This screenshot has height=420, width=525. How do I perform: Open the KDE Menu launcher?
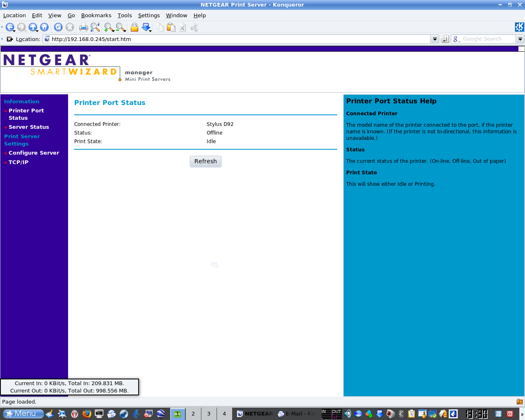click(23, 414)
